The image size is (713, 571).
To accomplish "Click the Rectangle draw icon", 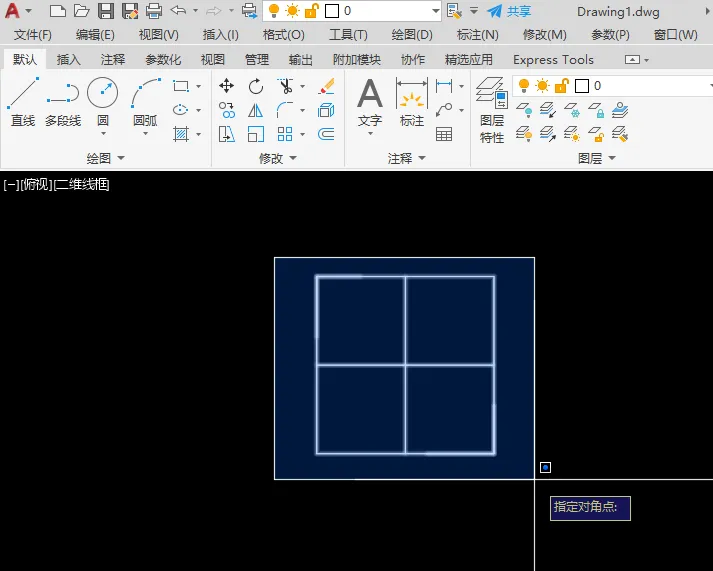I will click(181, 86).
